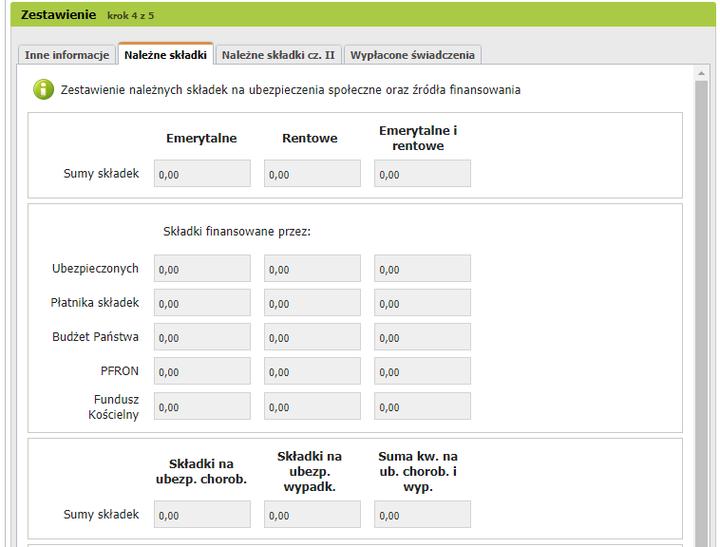Click Płatnika składek Emerytalne i rentowe field
Image resolution: width=720 pixels, height=547 pixels.
coord(422,303)
